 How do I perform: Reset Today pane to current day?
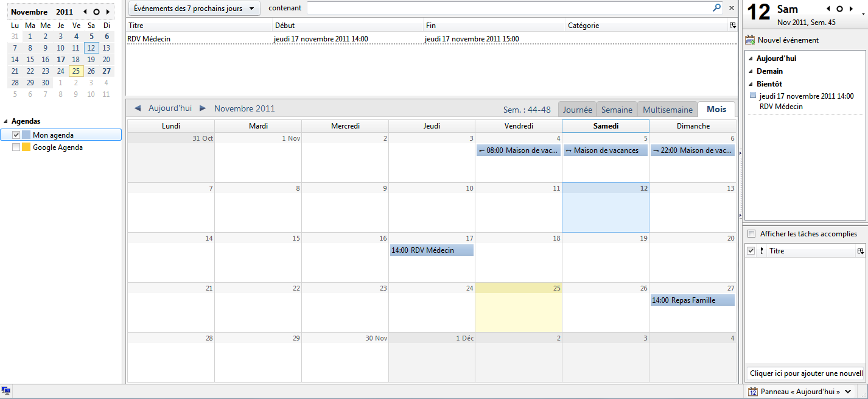839,9
